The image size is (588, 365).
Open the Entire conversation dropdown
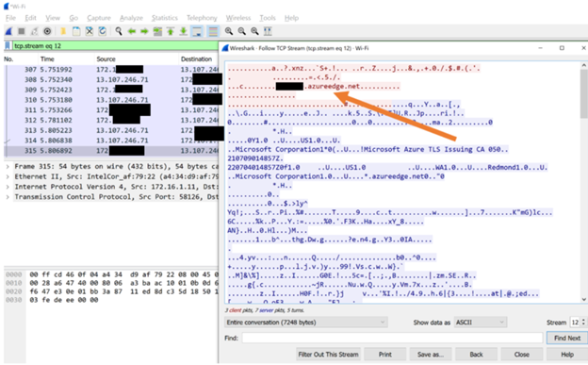305,323
